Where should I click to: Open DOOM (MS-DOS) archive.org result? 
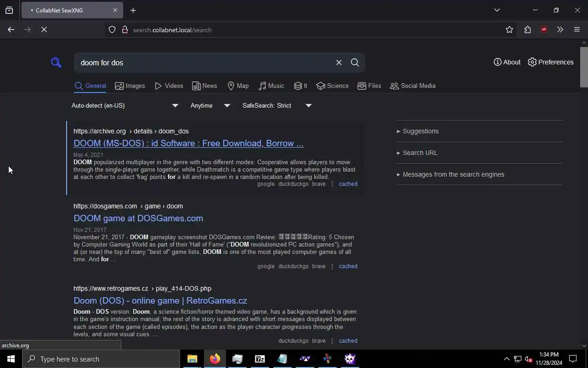pos(188,143)
